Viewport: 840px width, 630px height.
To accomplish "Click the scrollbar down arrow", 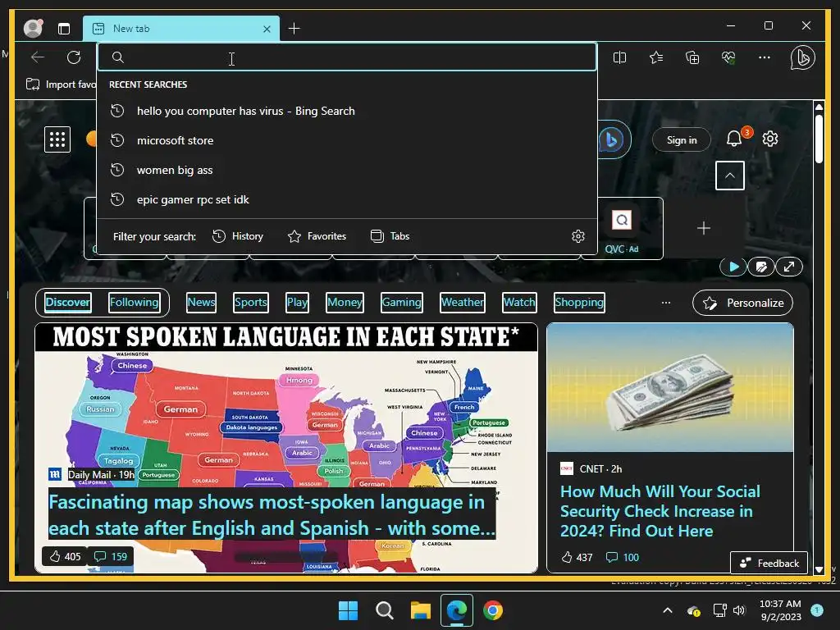I will (x=819, y=569).
